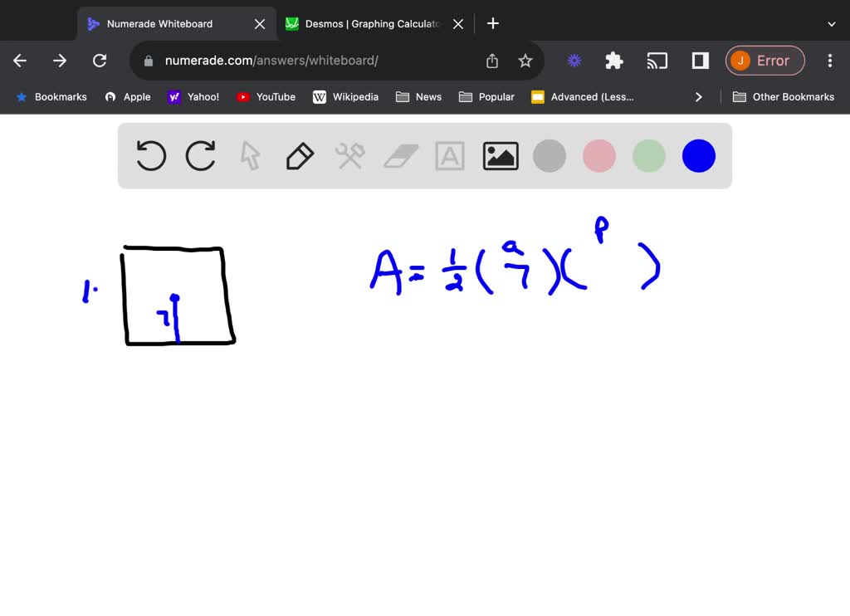Switch to the Desmos Graphing Calculator tab

[x=371, y=23]
